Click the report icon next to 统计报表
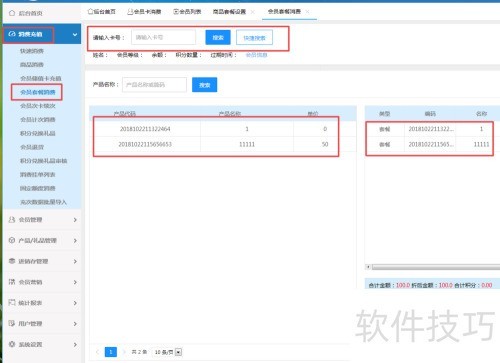This screenshot has width=500, height=363. click(12, 302)
